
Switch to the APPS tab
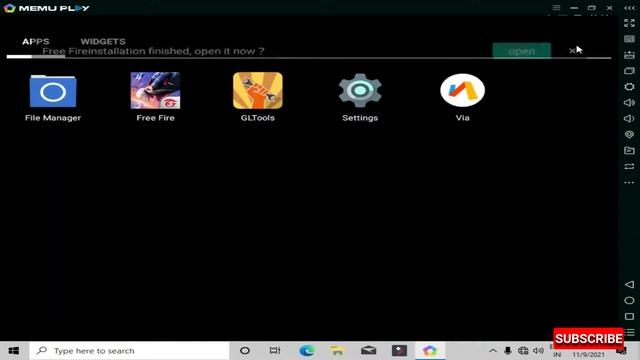(36, 41)
